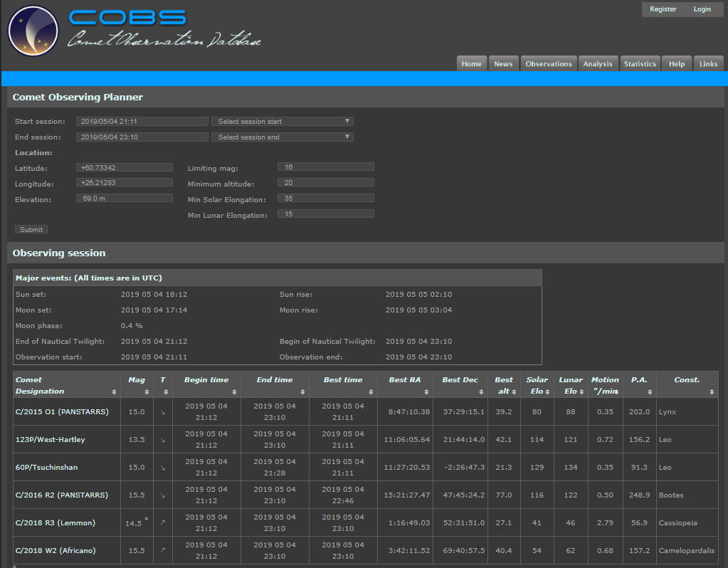The width and height of the screenshot is (728, 568).
Task: Click the Login link
Action: coord(702,9)
